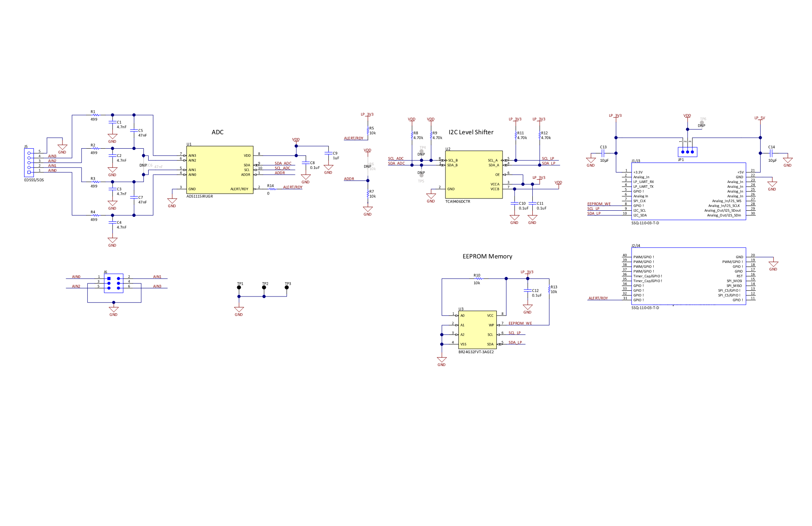Screen dimensions: 812x526
Task: Select the BR24G32FVT EEPROM chip U3
Action: pos(477,330)
